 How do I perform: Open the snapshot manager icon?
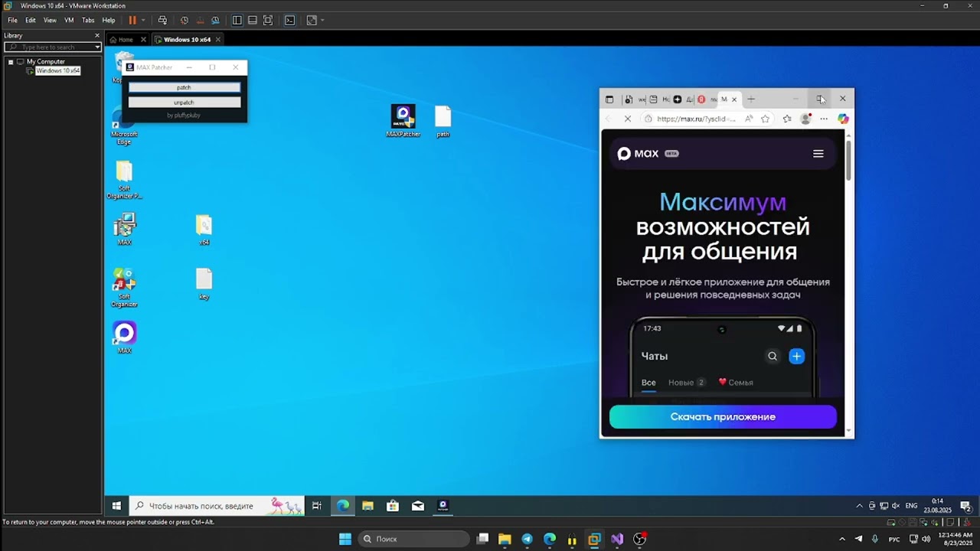tap(215, 21)
